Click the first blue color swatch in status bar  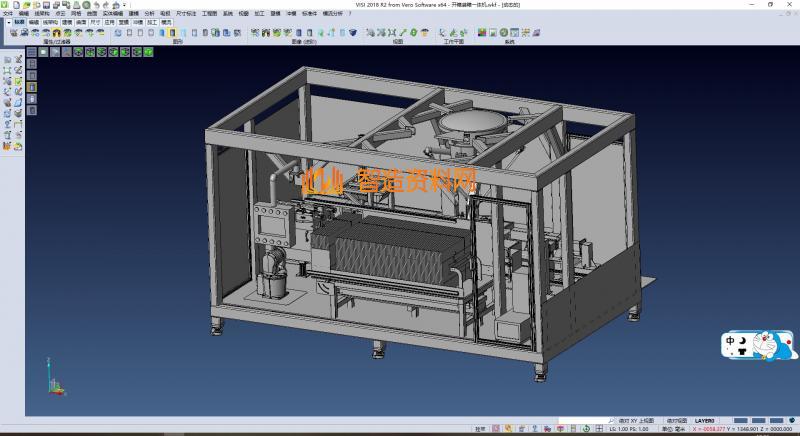pyautogui.click(x=740, y=422)
